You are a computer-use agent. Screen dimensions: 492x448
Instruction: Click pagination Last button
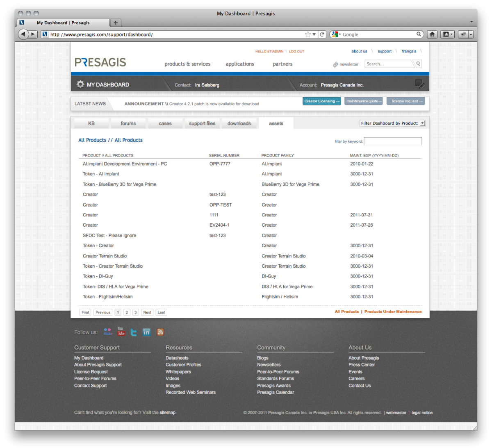coord(161,312)
